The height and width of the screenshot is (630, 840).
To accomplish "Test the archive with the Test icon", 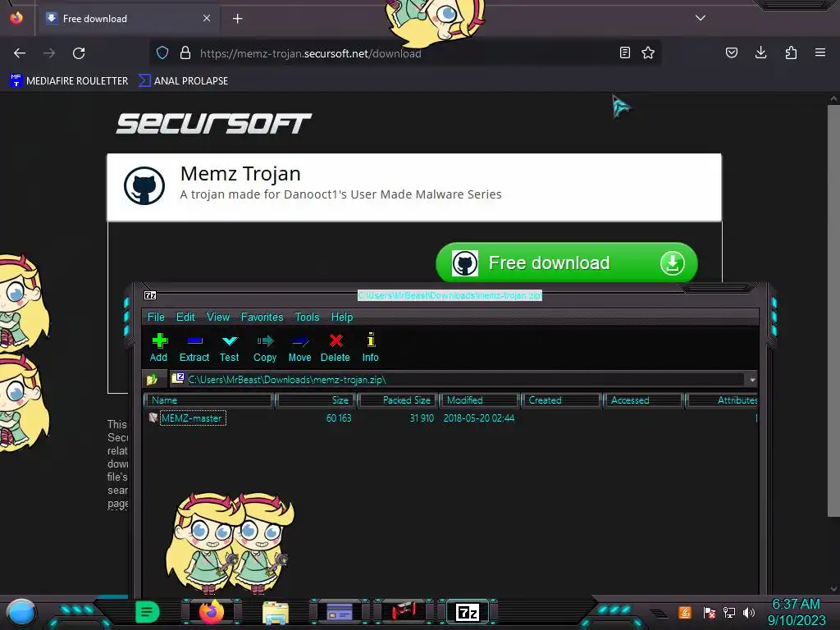I will click(230, 347).
